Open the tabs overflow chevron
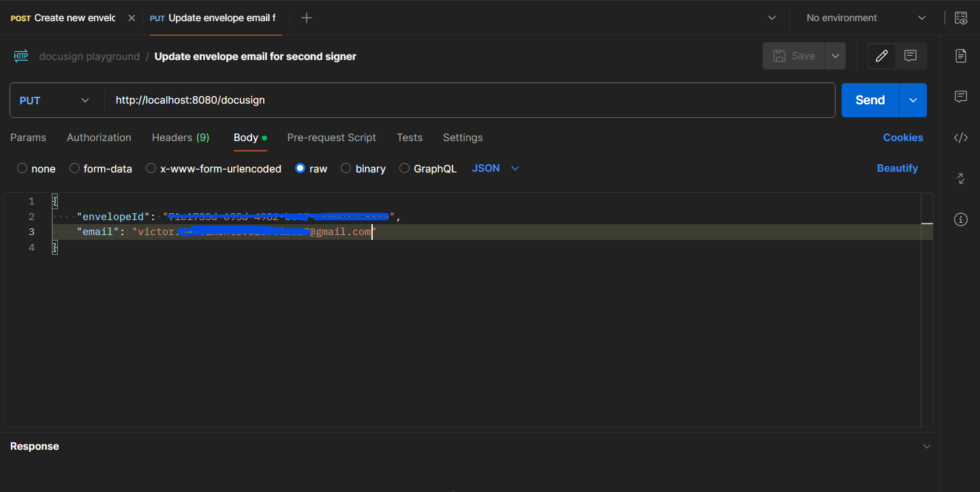This screenshot has width=980, height=492. 772,18
